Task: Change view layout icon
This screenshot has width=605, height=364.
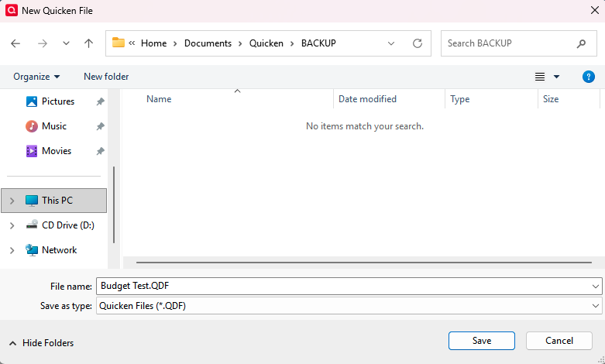Action: click(x=540, y=77)
